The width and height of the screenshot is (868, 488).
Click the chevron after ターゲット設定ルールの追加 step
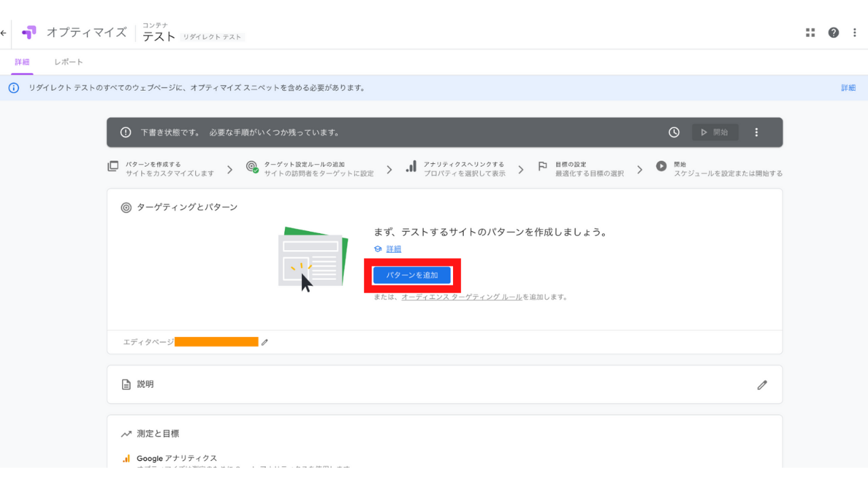pos(389,169)
